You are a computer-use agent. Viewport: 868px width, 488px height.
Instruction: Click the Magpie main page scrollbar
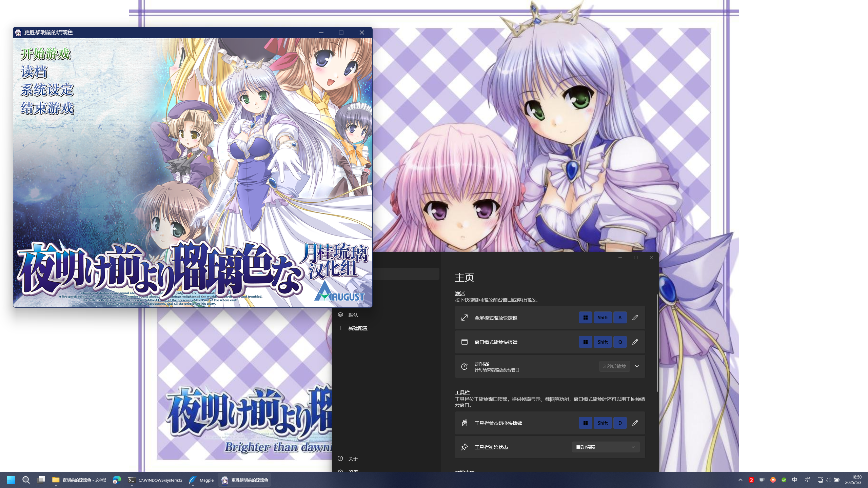click(x=657, y=342)
